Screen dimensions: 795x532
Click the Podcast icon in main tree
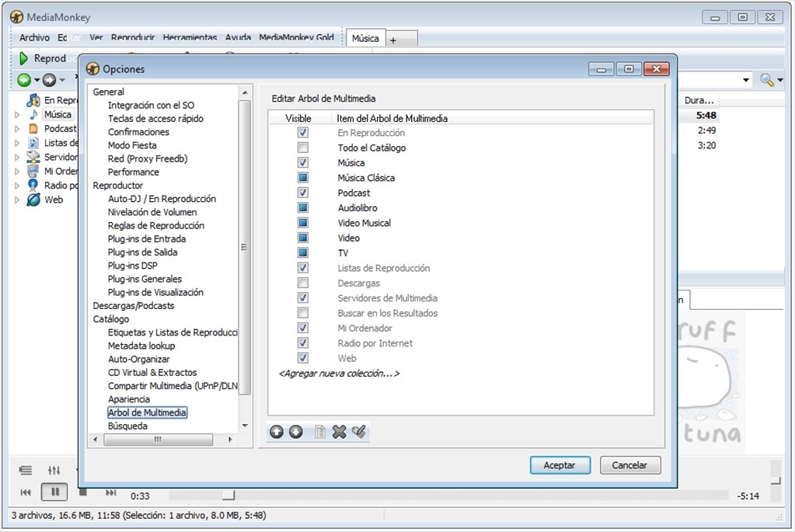pos(33,129)
